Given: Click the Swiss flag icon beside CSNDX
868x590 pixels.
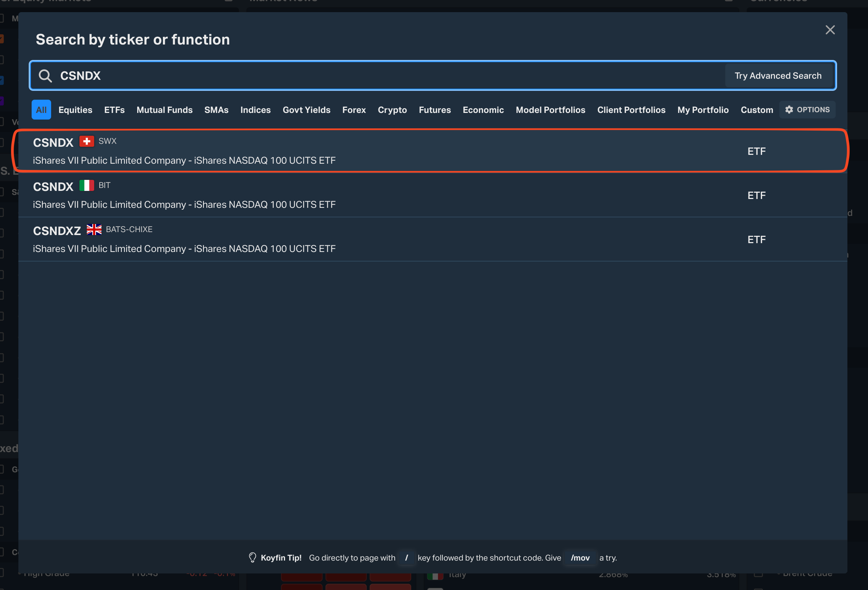Looking at the screenshot, I should pyautogui.click(x=87, y=142).
